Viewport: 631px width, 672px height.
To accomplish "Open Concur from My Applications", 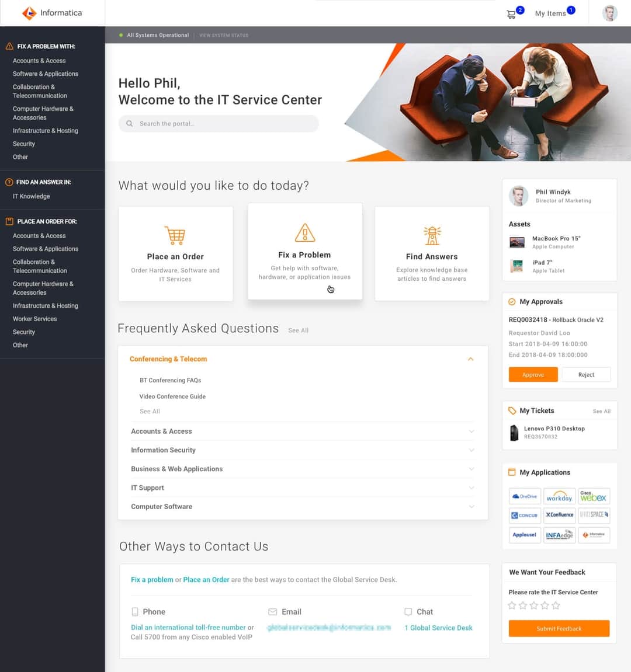I will pos(524,515).
